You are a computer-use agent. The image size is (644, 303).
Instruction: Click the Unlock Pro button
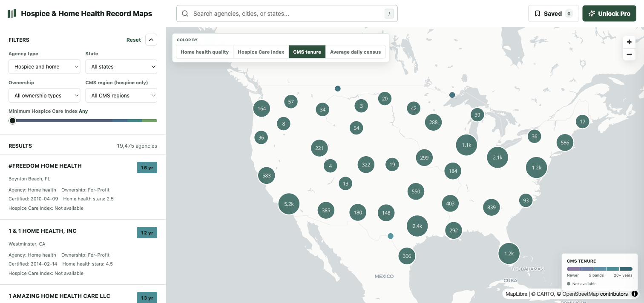[x=609, y=14]
